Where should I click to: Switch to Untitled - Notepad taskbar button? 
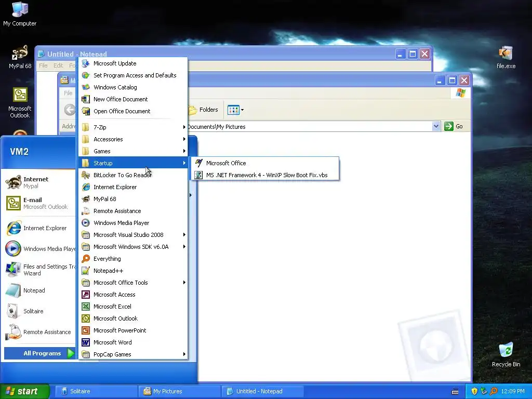tap(262, 391)
